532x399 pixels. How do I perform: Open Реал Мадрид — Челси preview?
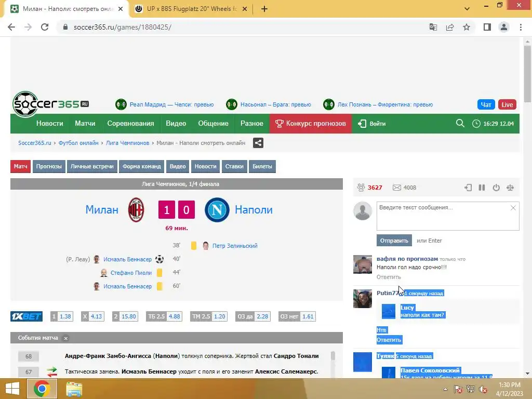[x=171, y=104]
